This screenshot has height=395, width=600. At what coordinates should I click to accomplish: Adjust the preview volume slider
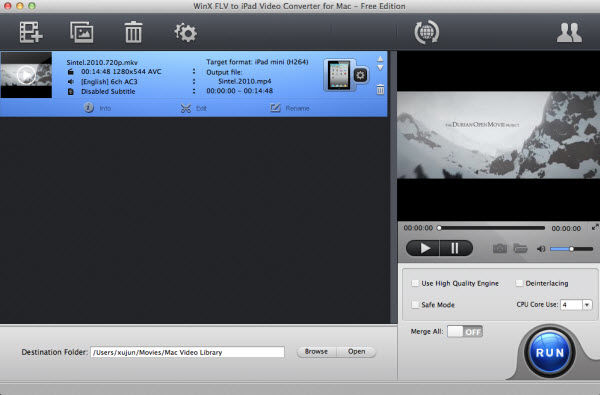(x=571, y=249)
